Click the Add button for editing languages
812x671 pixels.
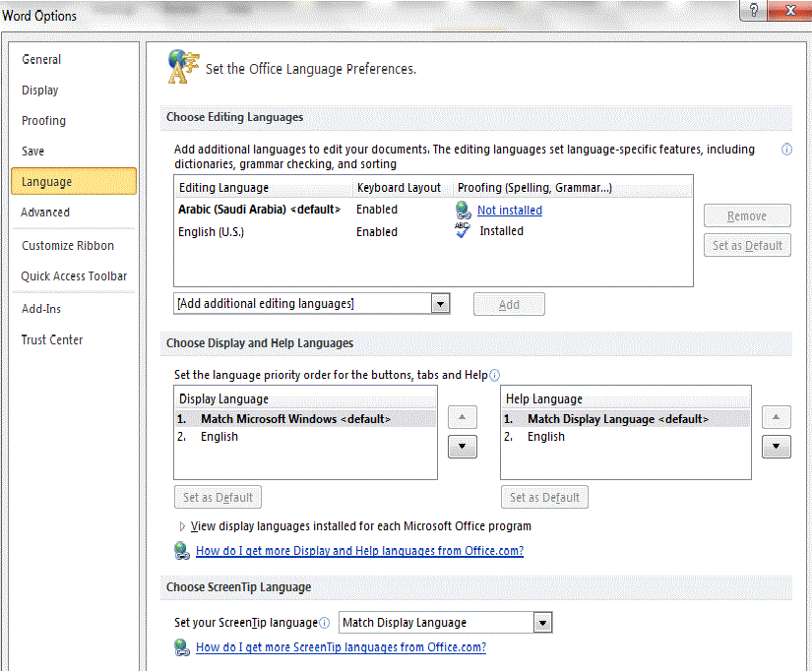click(x=509, y=304)
